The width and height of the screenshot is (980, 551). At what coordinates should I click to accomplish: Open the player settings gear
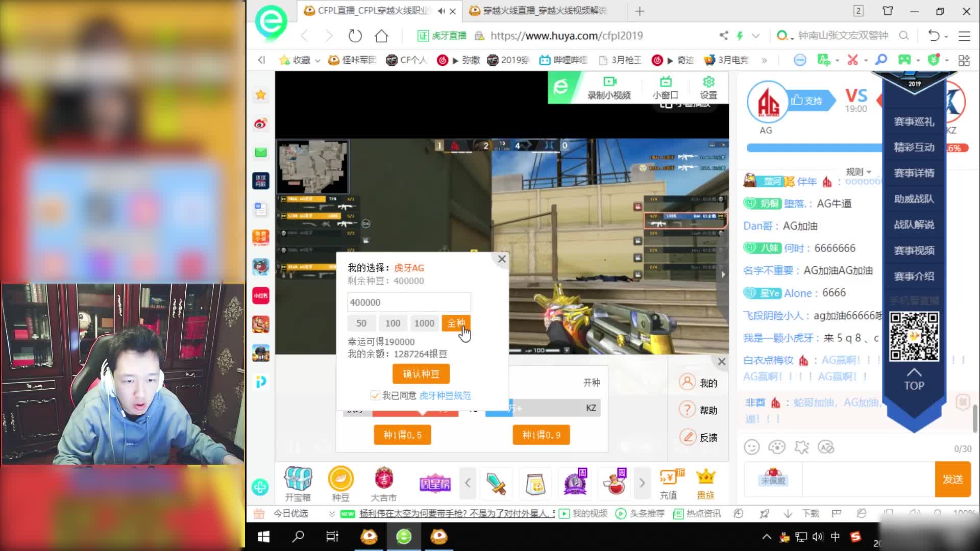tap(708, 88)
